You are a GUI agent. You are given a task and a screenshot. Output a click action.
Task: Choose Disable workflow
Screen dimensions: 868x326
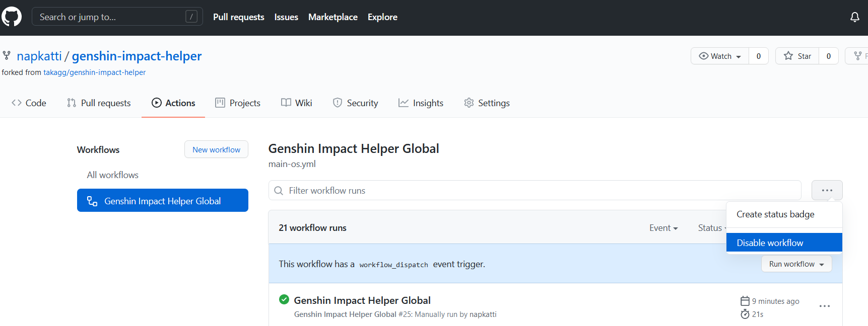(x=784, y=242)
